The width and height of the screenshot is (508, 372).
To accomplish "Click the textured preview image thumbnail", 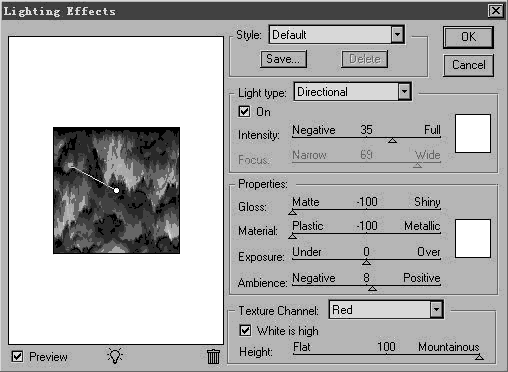I will pyautogui.click(x=116, y=190).
